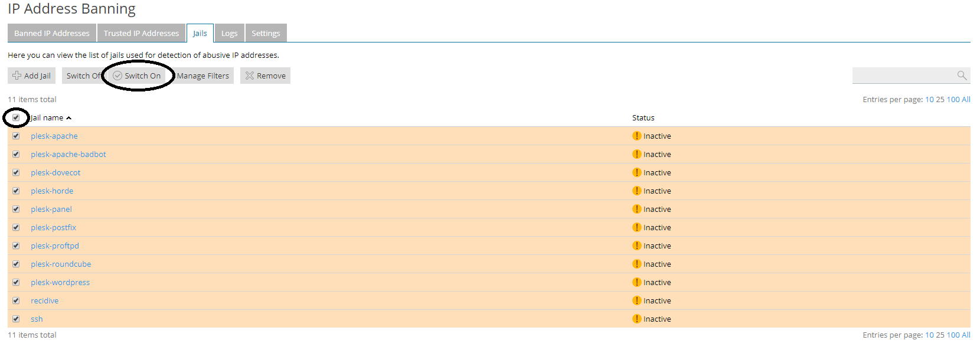Click warning icon in plesk-horde row
980x363 pixels.
click(x=636, y=191)
